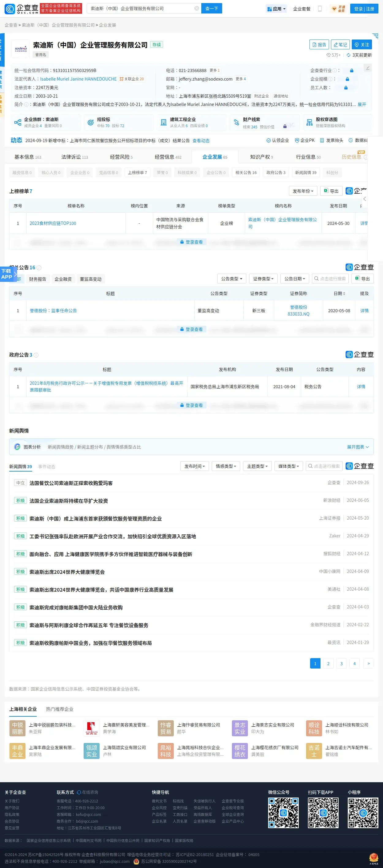
Task: Switch to 事件动态 news tab
Action: (47, 467)
